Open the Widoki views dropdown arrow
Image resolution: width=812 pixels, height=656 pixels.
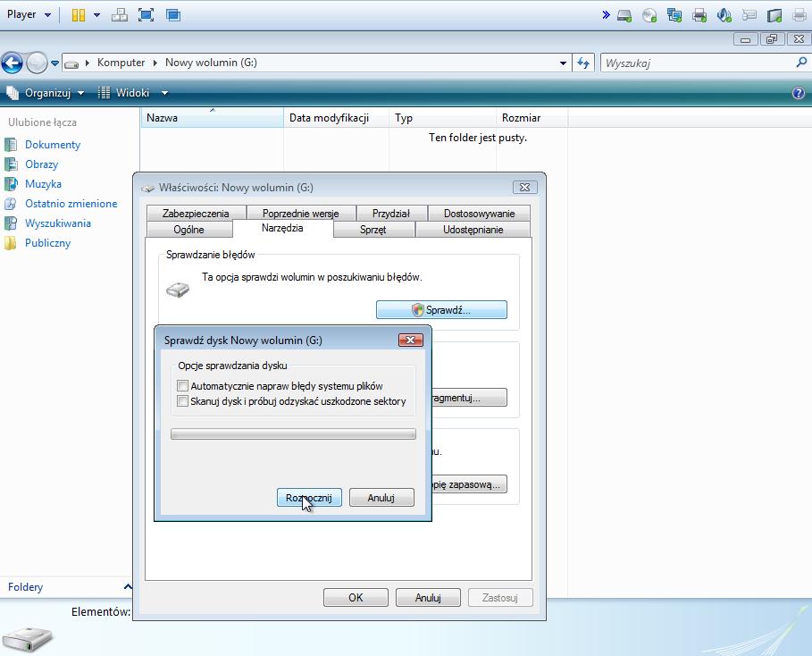164,93
